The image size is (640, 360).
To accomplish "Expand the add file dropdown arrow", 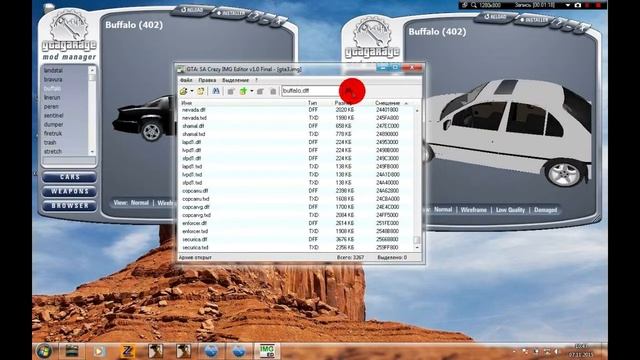I will point(251,91).
